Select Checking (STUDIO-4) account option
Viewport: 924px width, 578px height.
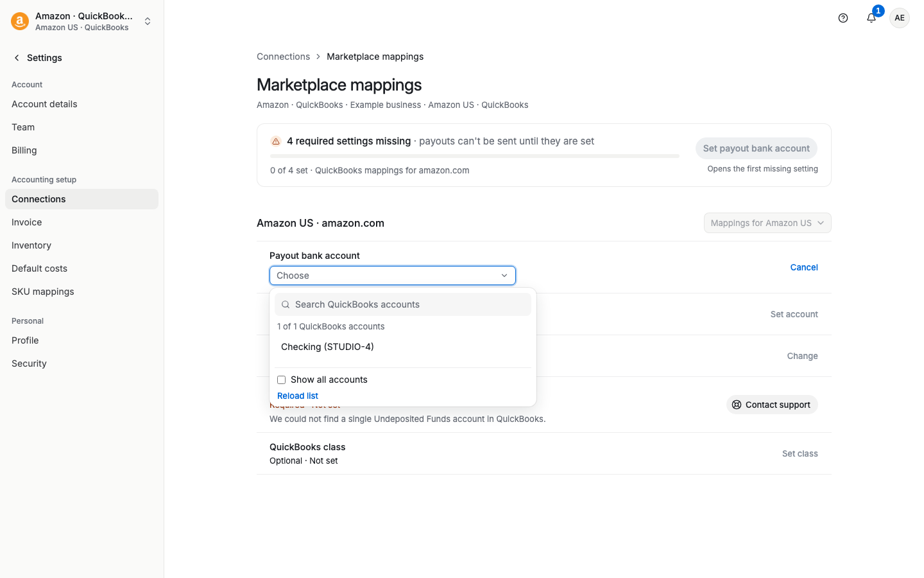click(403, 347)
